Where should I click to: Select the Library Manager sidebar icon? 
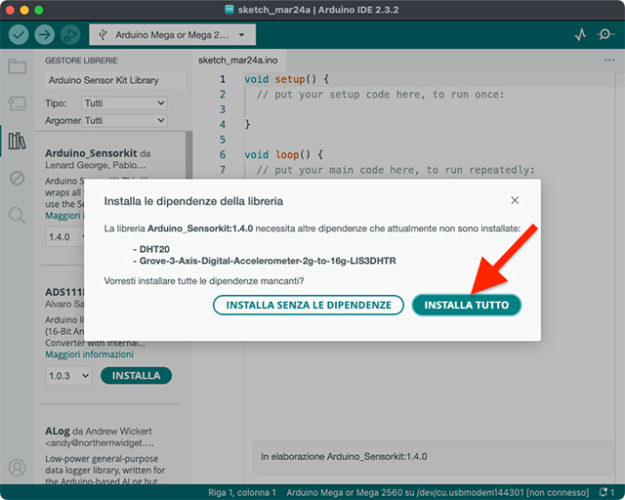point(17,140)
